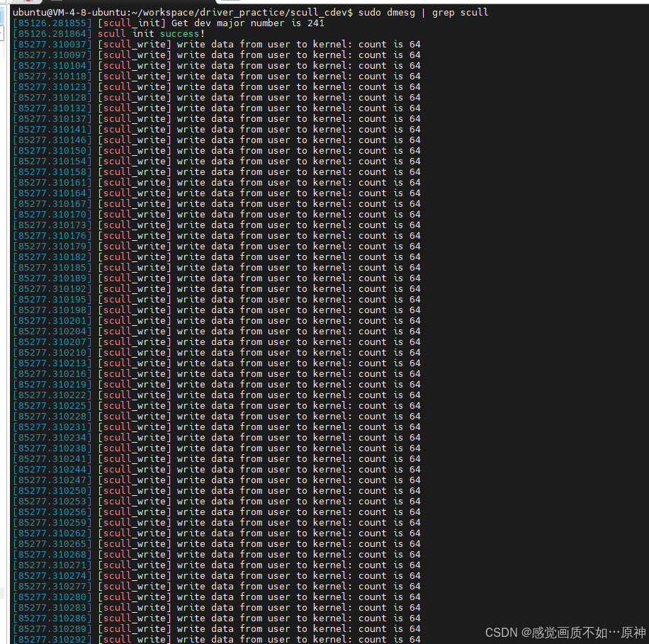The image size is (649, 644).
Task: Click the log line stamped 85277.310256
Action: [217, 512]
